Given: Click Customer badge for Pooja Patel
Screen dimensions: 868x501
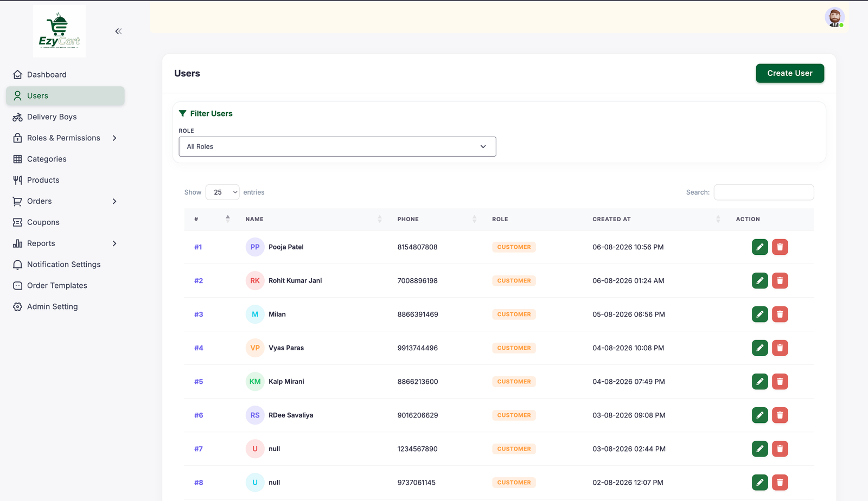Looking at the screenshot, I should pos(514,247).
